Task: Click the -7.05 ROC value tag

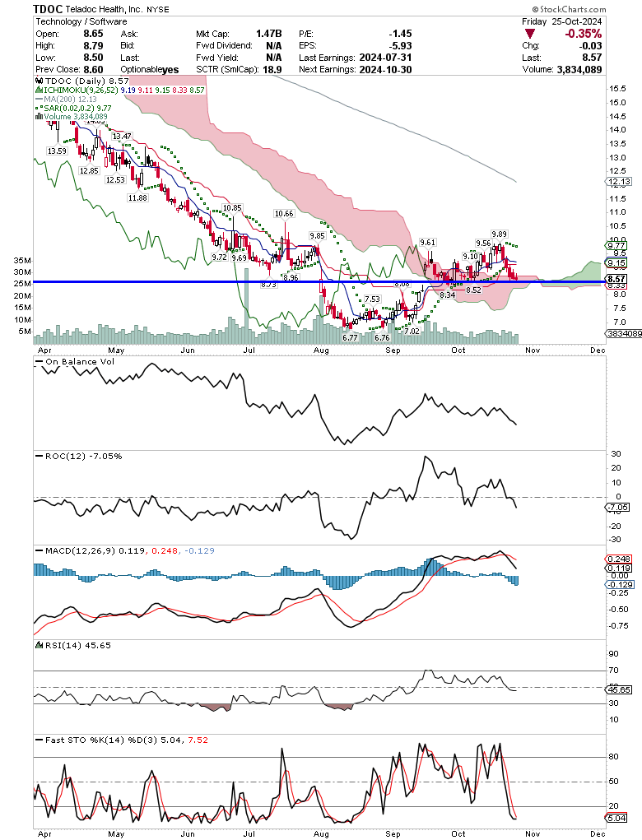Action: 618,508
